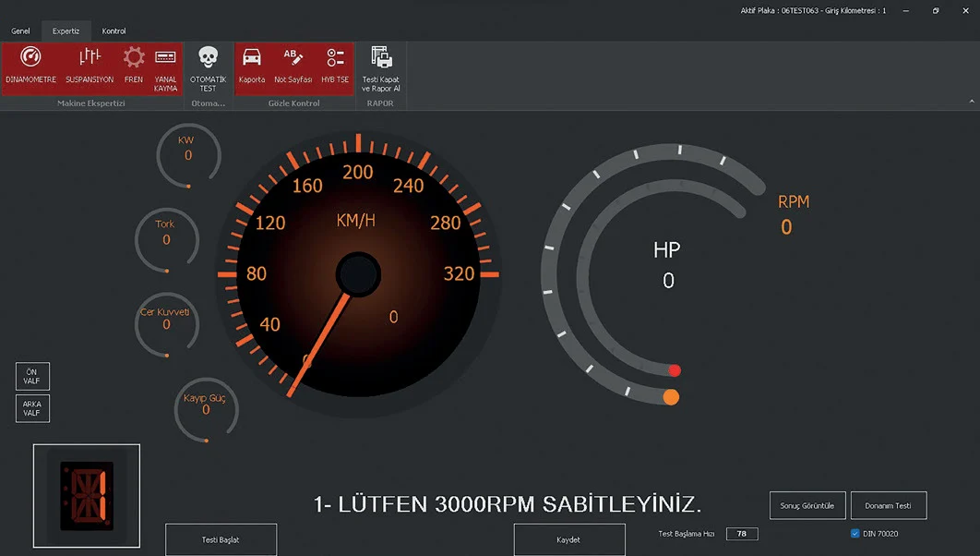Click the Aktif Plaka title text
This screenshot has width=980, height=556.
(x=813, y=11)
